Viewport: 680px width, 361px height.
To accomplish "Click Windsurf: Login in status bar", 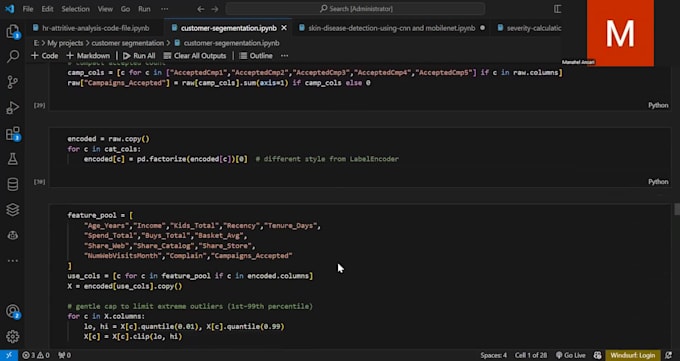I will (633, 355).
